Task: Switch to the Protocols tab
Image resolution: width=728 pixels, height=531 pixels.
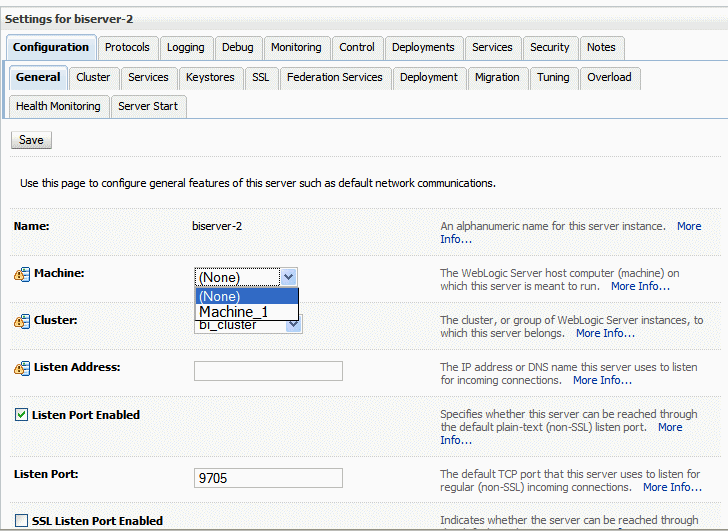Action: (x=127, y=47)
